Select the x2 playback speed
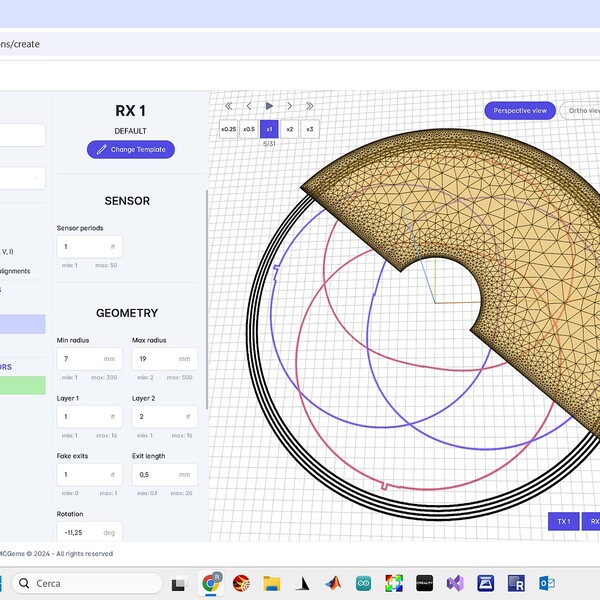 coord(290,129)
